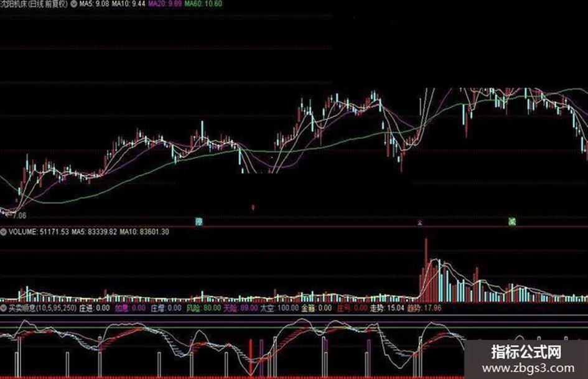The height and width of the screenshot is (379, 588).
Task: Click the VOLUME: 51171.53 value
Action: click(39, 232)
